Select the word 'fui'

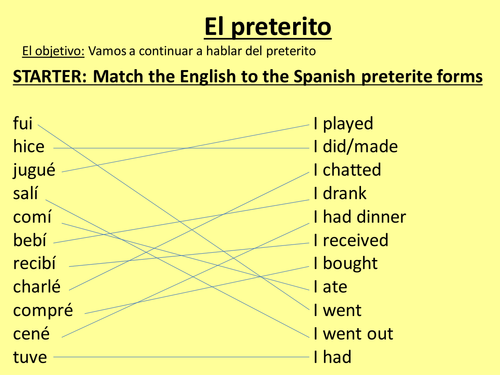(23, 123)
